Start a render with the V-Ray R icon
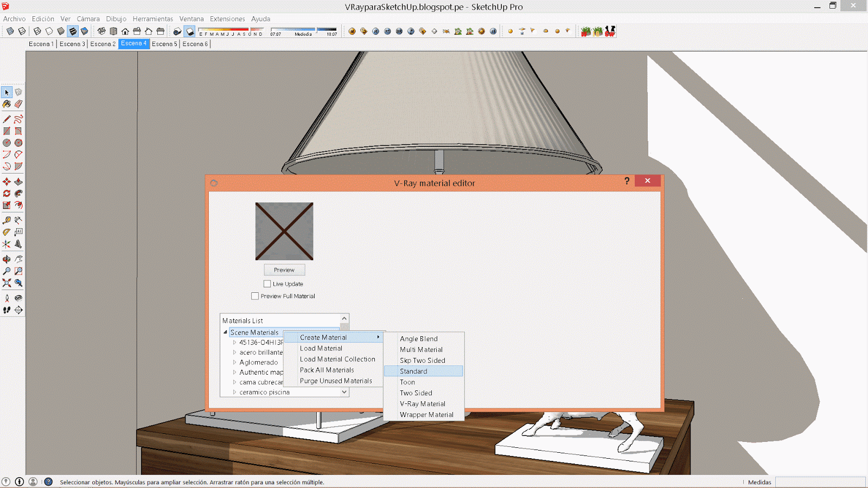This screenshot has height=488, width=868. coord(375,31)
